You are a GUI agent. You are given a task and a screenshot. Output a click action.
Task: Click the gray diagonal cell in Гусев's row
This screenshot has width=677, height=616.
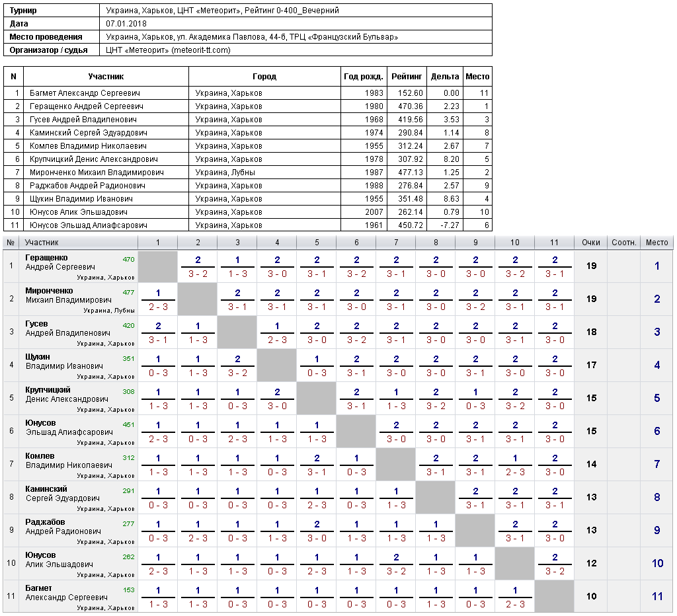pyautogui.click(x=237, y=332)
